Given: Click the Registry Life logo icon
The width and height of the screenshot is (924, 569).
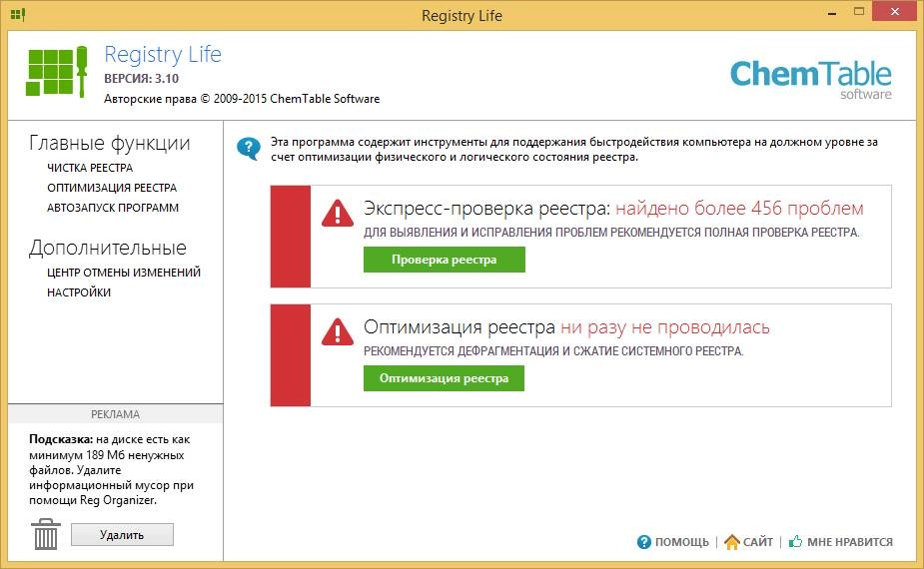Looking at the screenshot, I should pos(57,72).
